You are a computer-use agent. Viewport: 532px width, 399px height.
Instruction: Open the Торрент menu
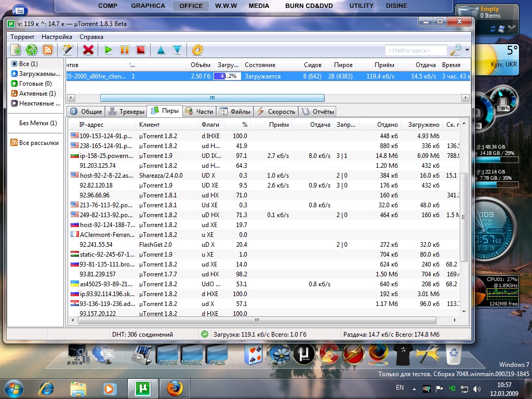(x=22, y=37)
